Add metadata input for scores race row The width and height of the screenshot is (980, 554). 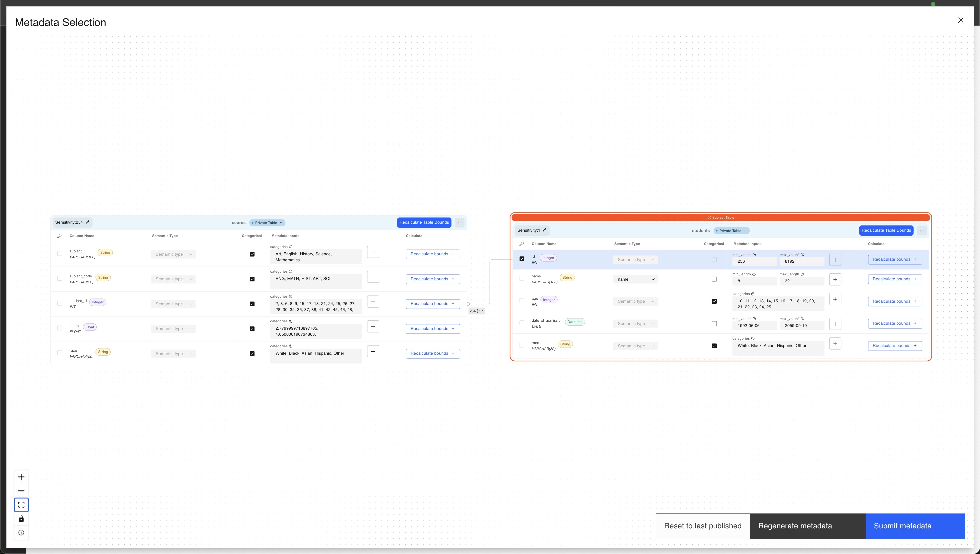373,351
